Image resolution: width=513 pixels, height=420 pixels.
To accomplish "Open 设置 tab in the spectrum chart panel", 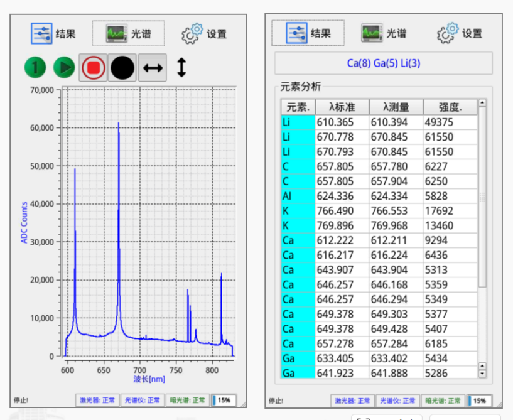I will pyautogui.click(x=204, y=34).
